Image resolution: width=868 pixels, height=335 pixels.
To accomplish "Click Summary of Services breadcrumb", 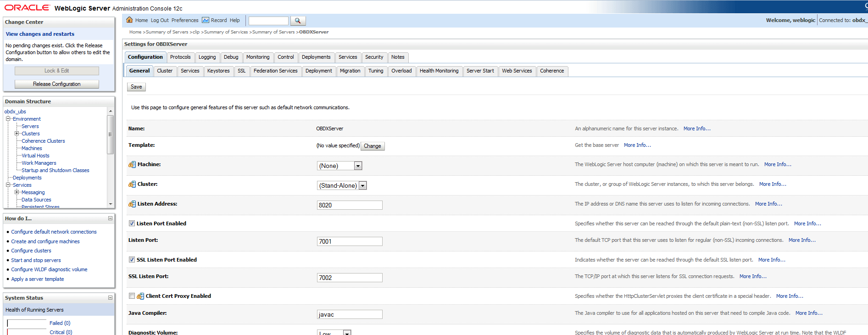I will point(226,32).
